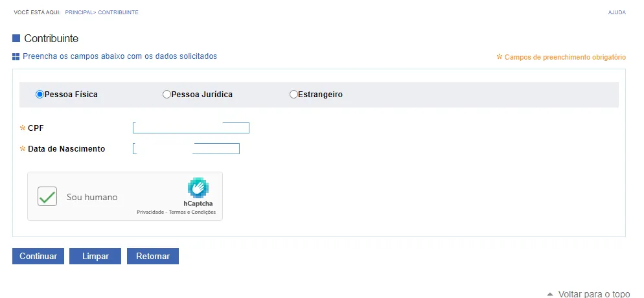This screenshot has width=644, height=298.
Task: Open the hCaptcha Termos e Condições link
Action: point(192,212)
